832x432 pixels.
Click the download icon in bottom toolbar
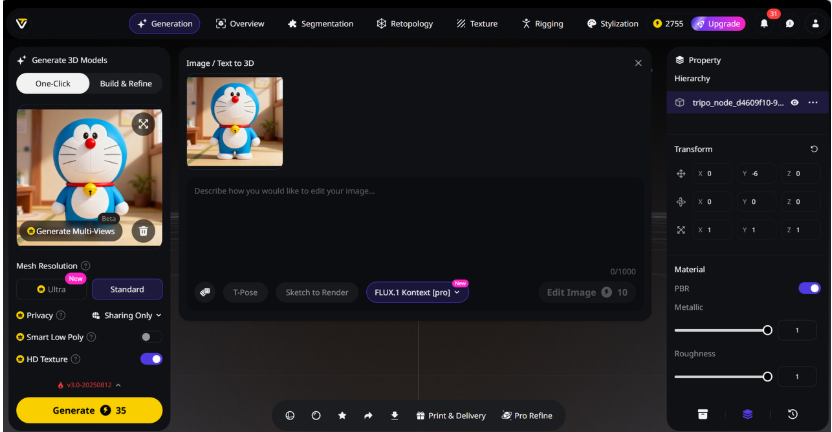pyautogui.click(x=394, y=415)
